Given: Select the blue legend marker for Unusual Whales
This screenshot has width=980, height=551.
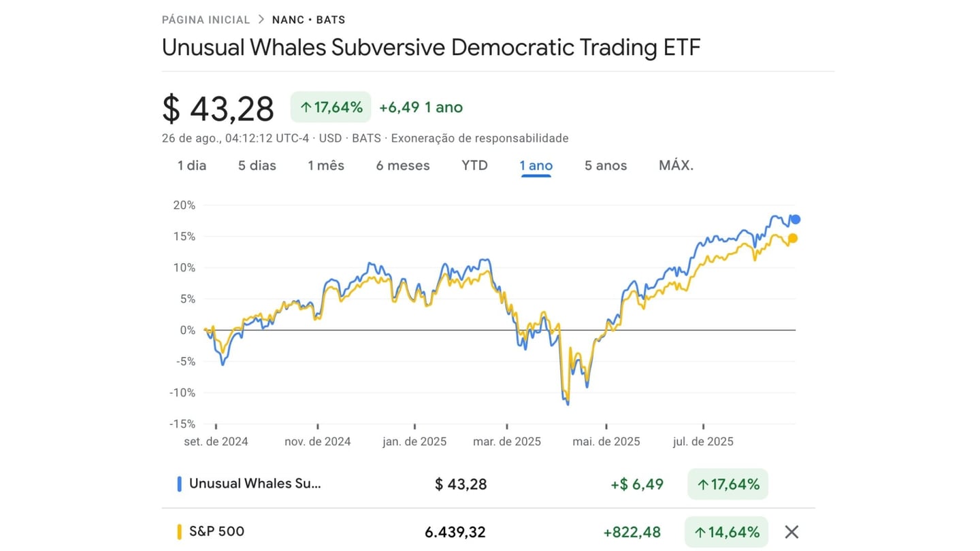Looking at the screenshot, I should click(x=178, y=484).
